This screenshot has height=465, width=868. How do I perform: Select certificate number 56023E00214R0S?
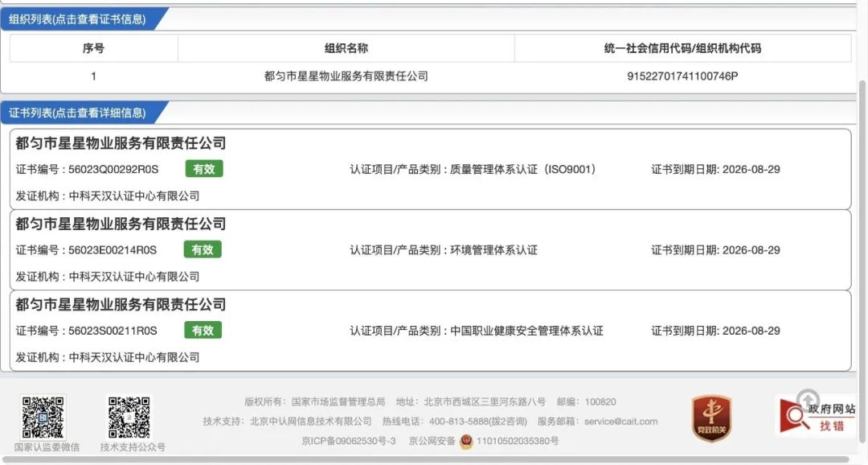113,250
